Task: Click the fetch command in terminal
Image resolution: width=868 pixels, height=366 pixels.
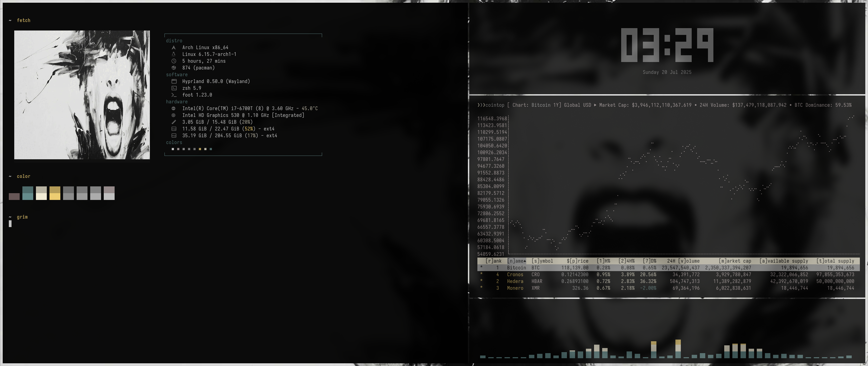Action: click(24, 20)
